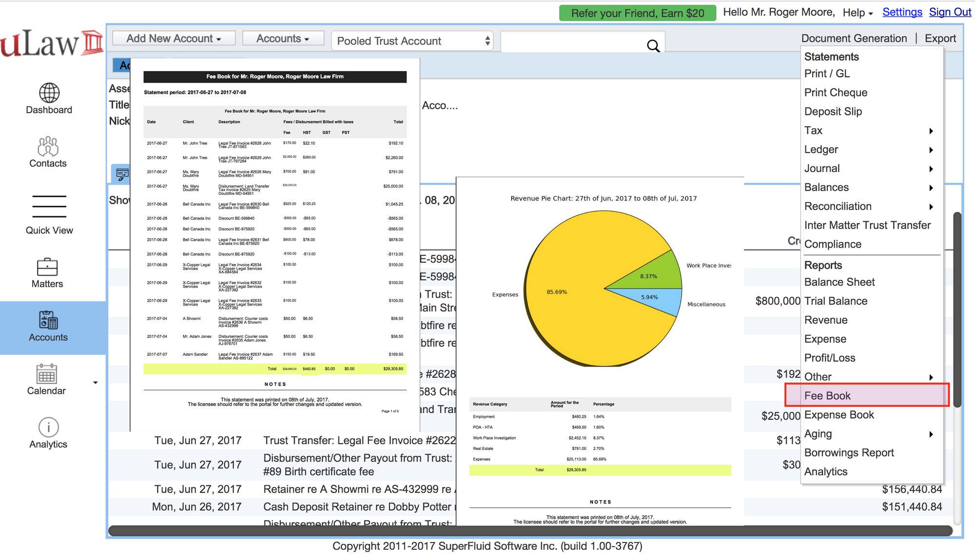Open the Dashboard globe icon
The width and height of the screenshot is (975, 560).
[x=49, y=93]
